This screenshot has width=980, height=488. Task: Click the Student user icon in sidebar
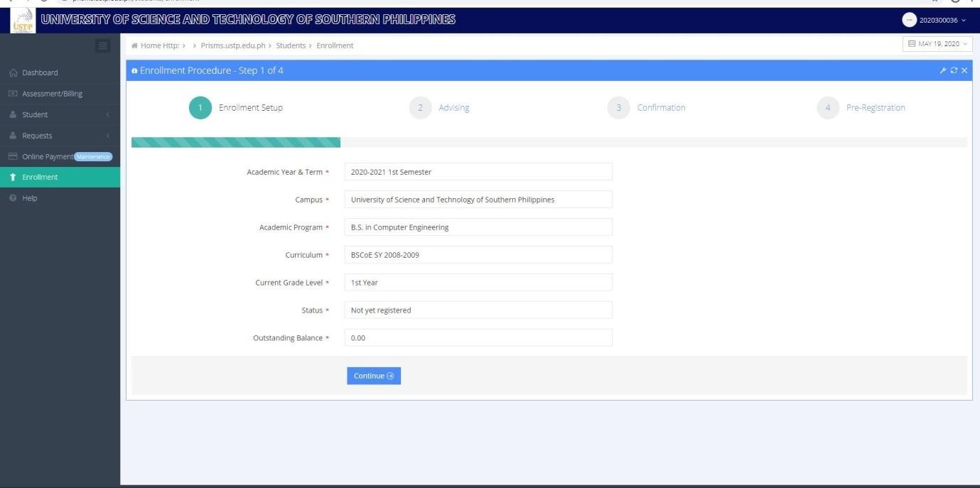point(13,114)
